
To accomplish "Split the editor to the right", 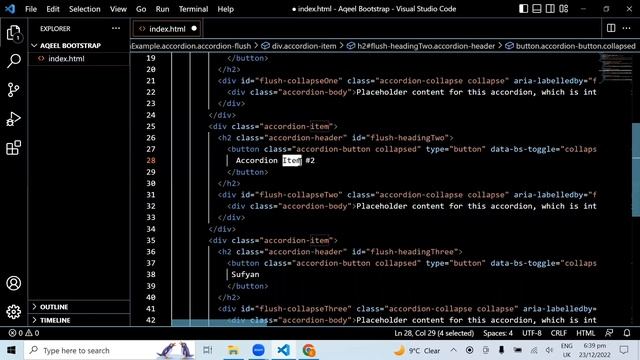I will pyautogui.click(x=611, y=28).
